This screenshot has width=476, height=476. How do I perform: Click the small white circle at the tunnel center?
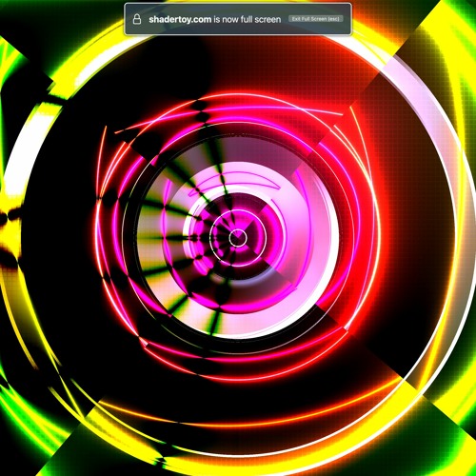click(238, 237)
